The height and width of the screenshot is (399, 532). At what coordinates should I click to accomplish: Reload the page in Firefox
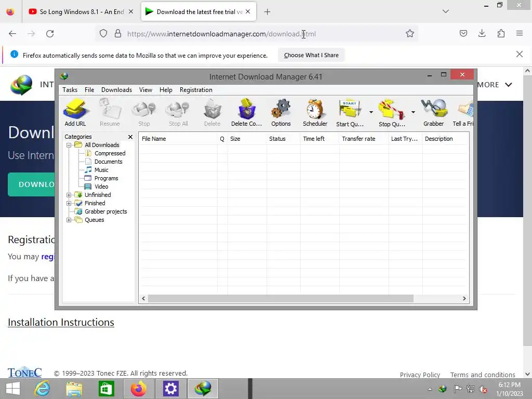tap(50, 34)
